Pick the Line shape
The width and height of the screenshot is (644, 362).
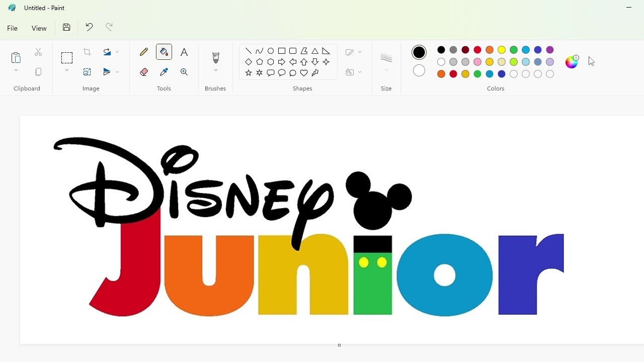[x=249, y=51]
